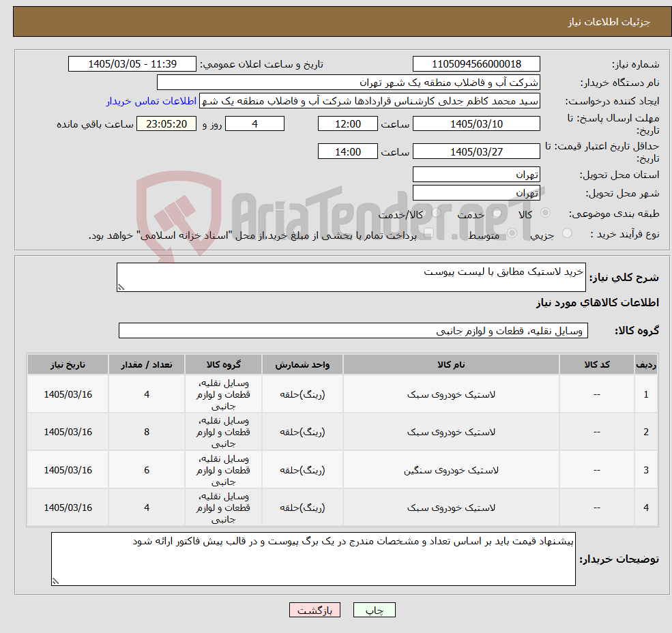Click the delivery city field تهران
Image resolution: width=672 pixels, height=633 pixels.
coord(476,193)
